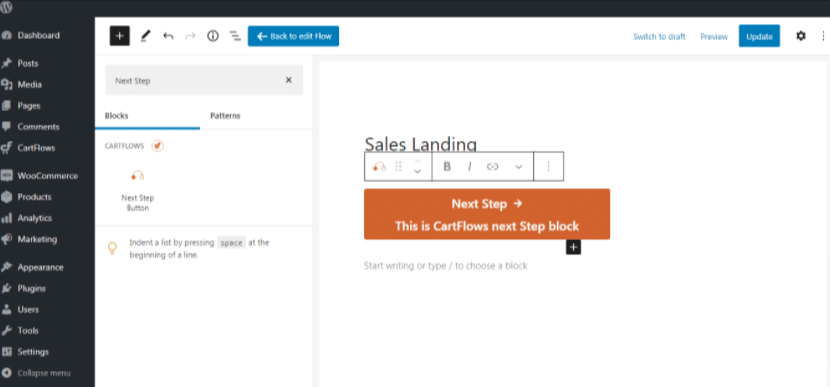Click the block type icon in toolbar
The width and height of the screenshot is (830, 387).
point(379,167)
